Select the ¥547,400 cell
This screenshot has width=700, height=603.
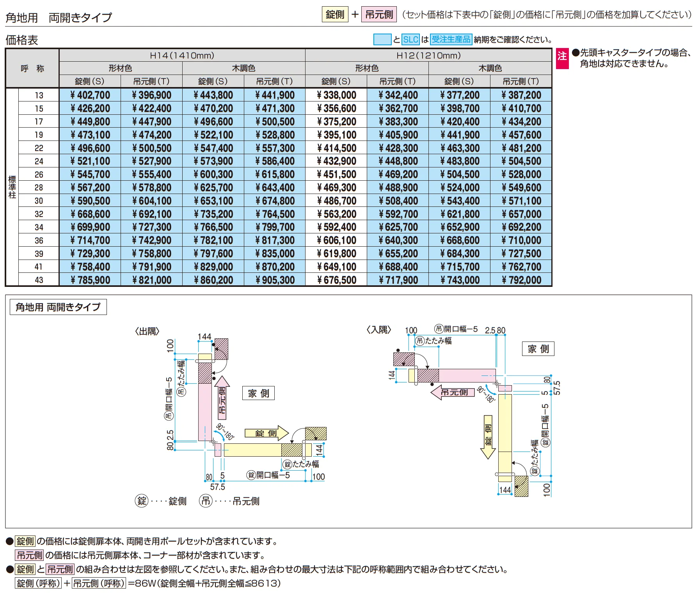click(213, 148)
